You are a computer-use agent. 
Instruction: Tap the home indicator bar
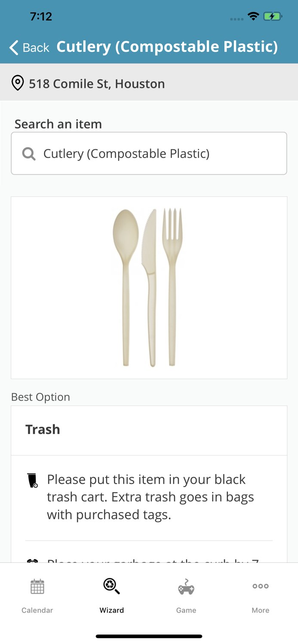[149, 636]
